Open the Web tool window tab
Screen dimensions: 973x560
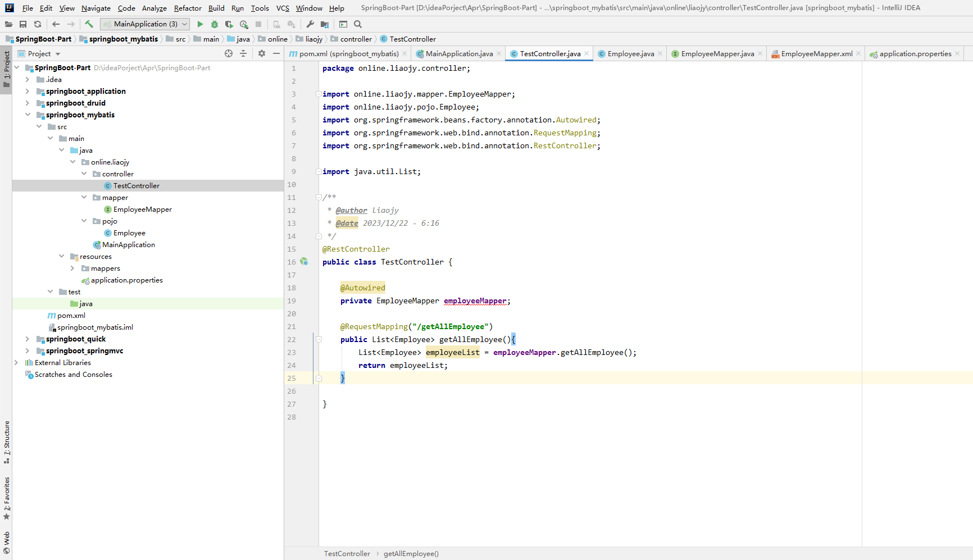click(x=7, y=543)
